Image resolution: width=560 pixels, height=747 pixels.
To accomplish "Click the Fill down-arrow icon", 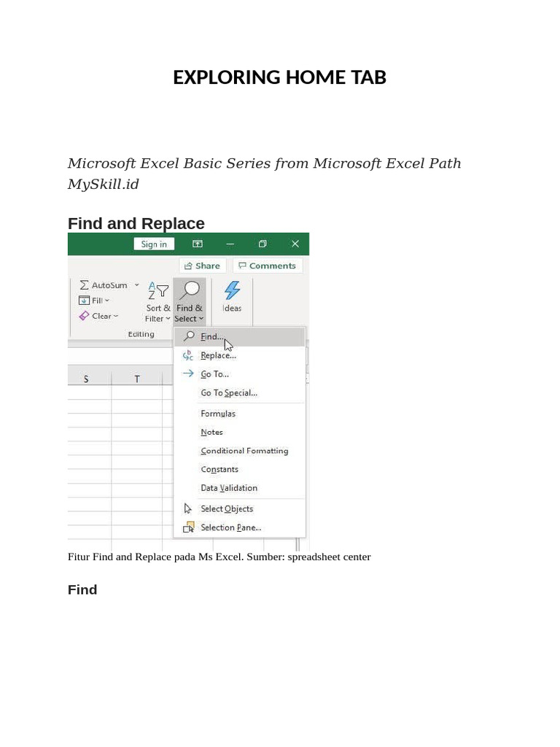I will (84, 300).
